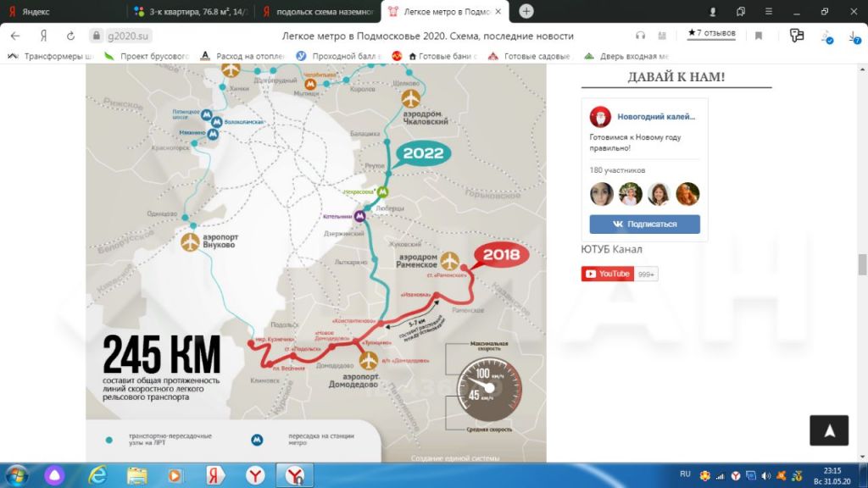Click the padlock site security icon

pos(97,36)
